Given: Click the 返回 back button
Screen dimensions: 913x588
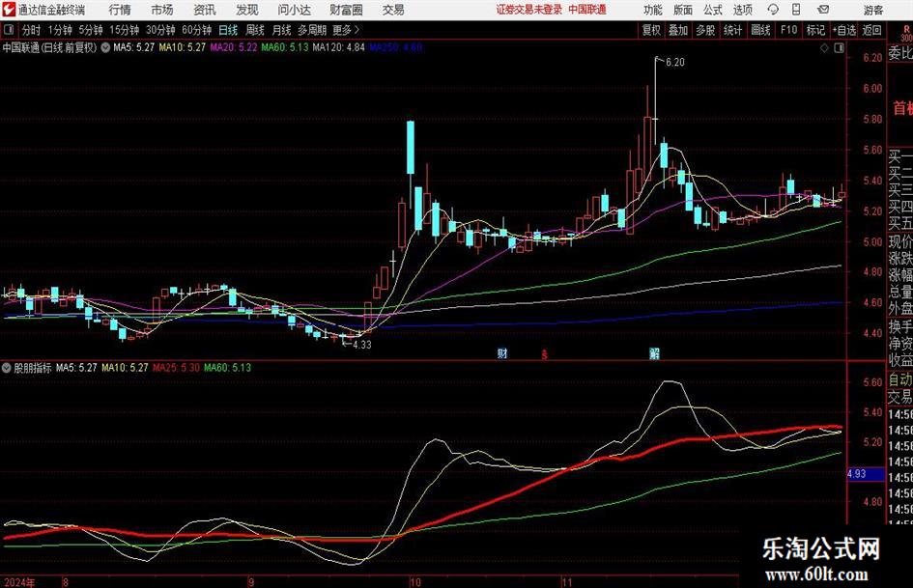Looking at the screenshot, I should tap(871, 30).
